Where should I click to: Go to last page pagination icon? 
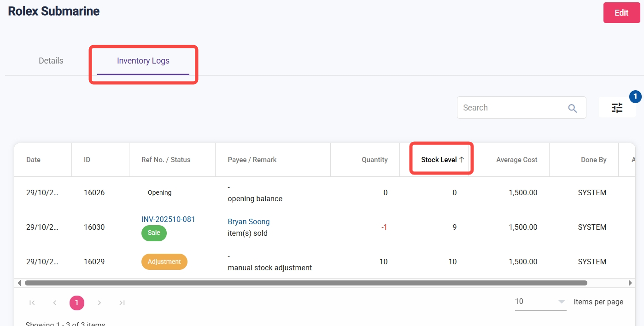[x=122, y=303]
